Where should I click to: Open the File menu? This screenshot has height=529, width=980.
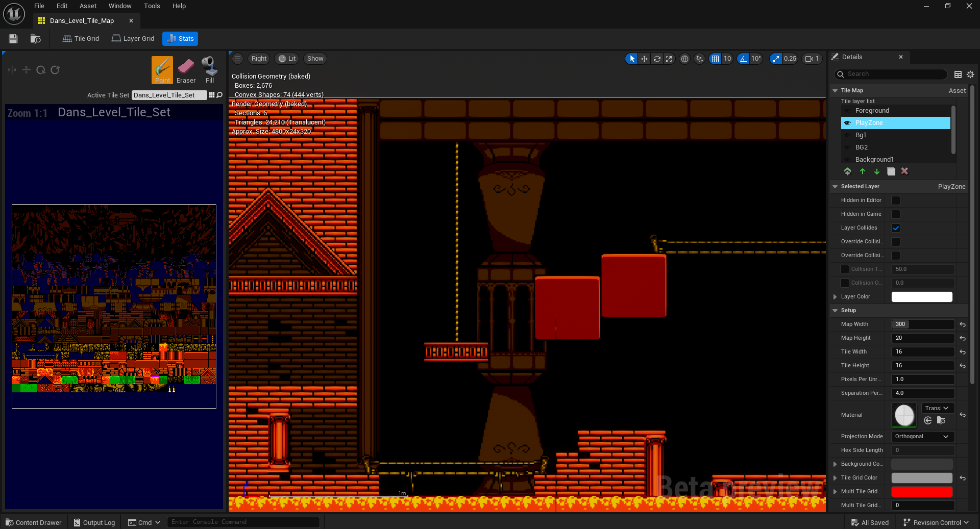(39, 6)
